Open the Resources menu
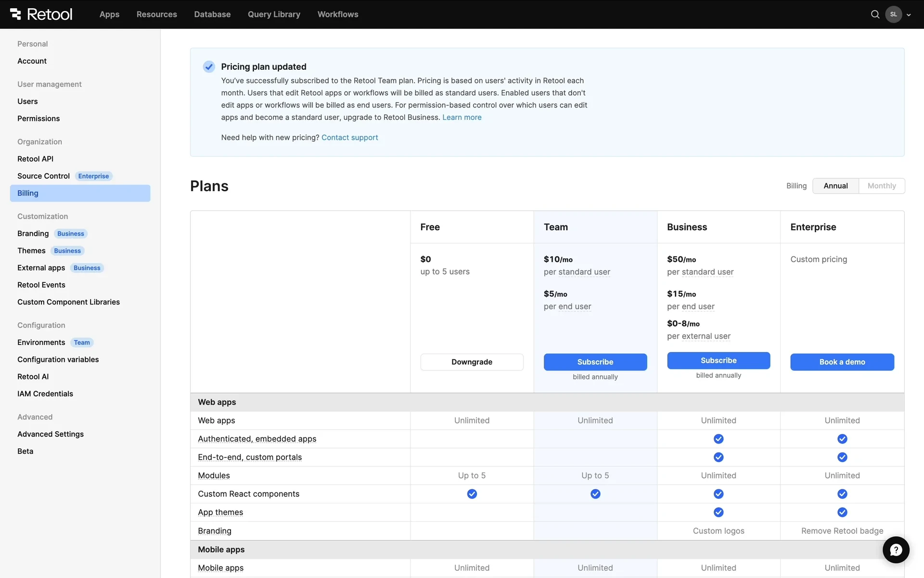924x578 pixels. 157,14
